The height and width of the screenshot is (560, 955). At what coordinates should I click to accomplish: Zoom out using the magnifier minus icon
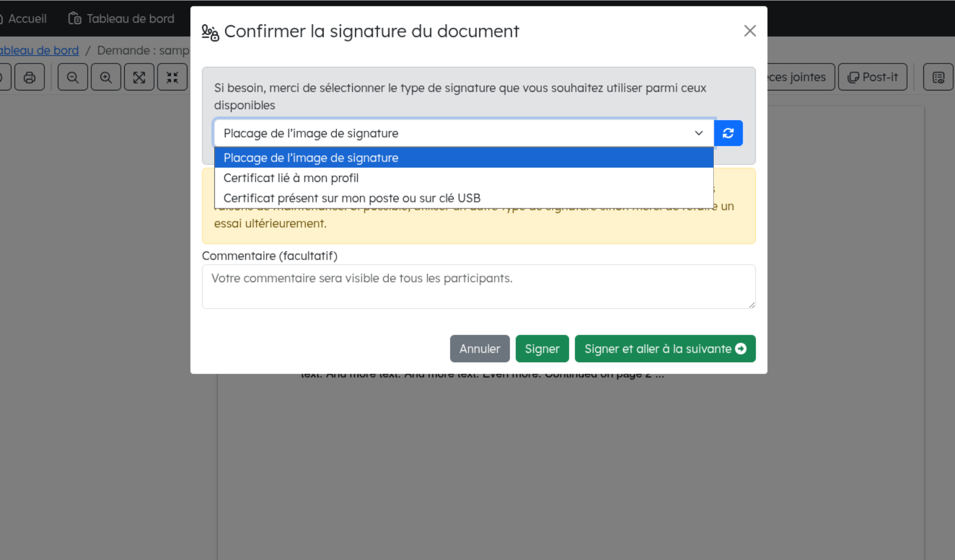point(73,77)
